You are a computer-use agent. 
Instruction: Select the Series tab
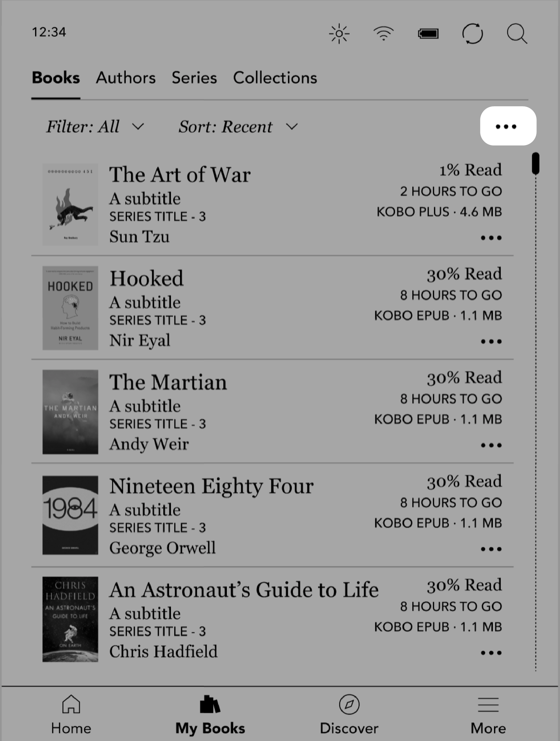pos(194,77)
